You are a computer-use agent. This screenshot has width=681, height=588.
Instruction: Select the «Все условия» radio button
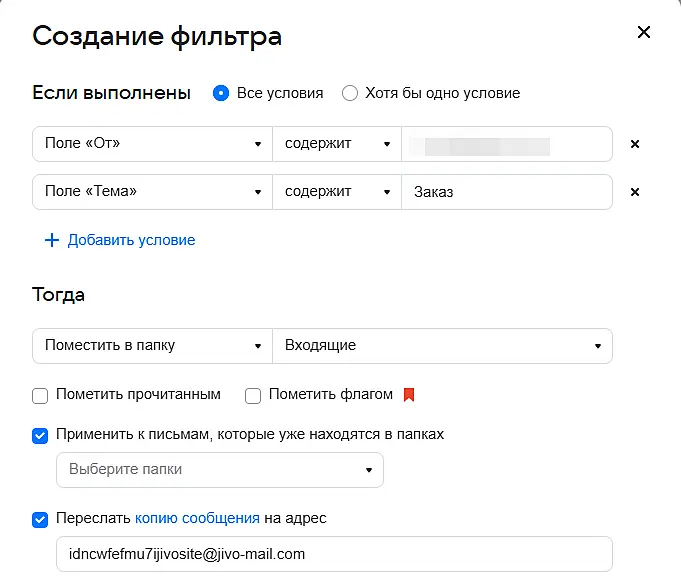pyautogui.click(x=221, y=93)
